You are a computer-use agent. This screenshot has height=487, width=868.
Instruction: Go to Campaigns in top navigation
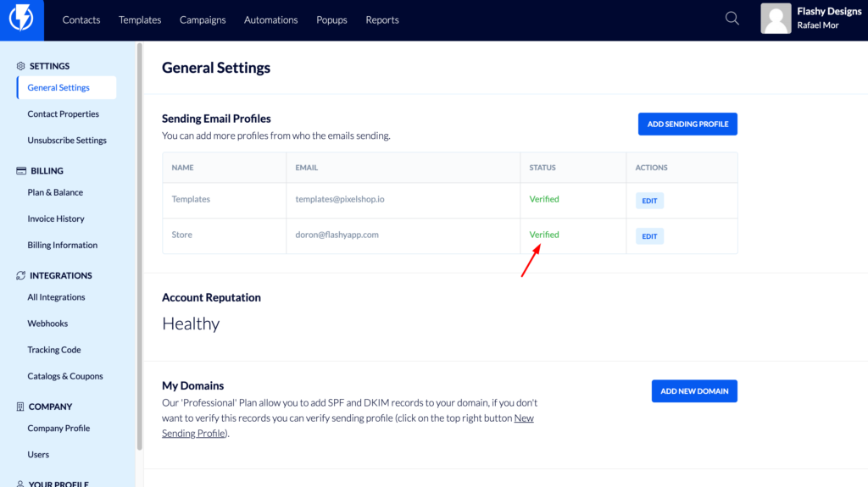click(x=203, y=20)
